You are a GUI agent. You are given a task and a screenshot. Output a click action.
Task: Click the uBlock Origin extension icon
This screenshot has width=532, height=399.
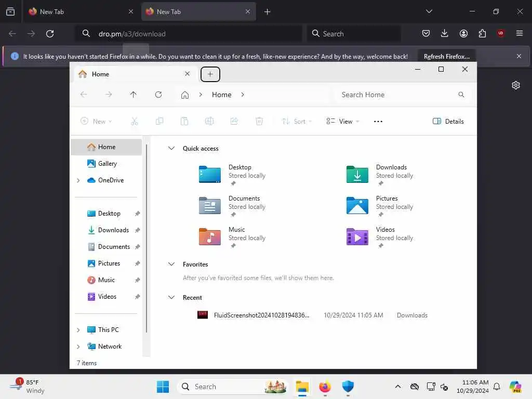tap(501, 33)
